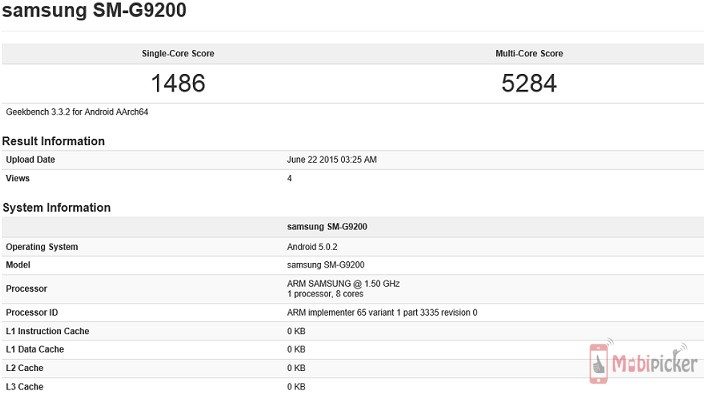Click the Mobipicker watermark text
Screen dimensions: 704x394
tap(656, 362)
